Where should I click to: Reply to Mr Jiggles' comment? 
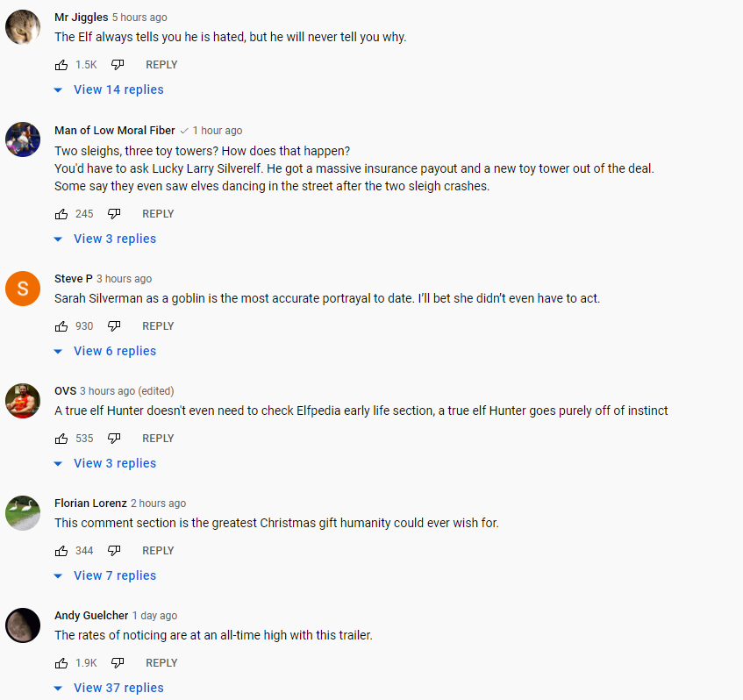point(161,65)
